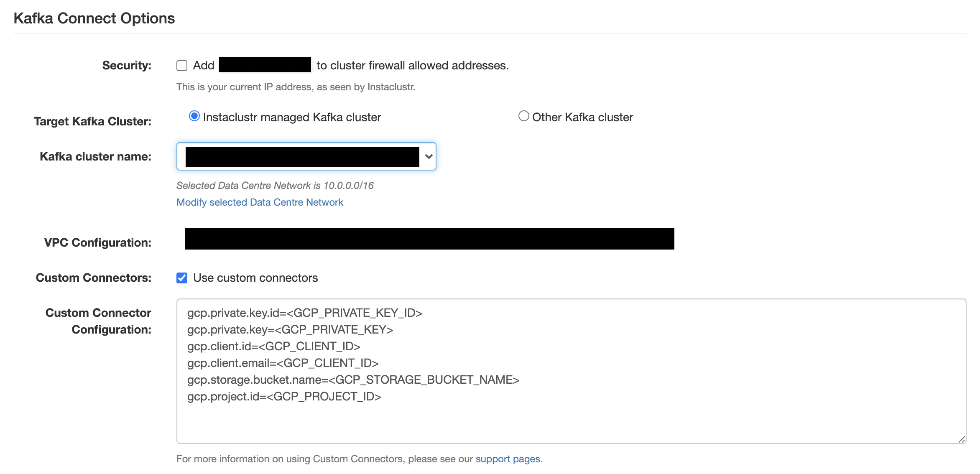Click the redacted VPC Configuration value
980x474 pixels.
click(x=429, y=239)
